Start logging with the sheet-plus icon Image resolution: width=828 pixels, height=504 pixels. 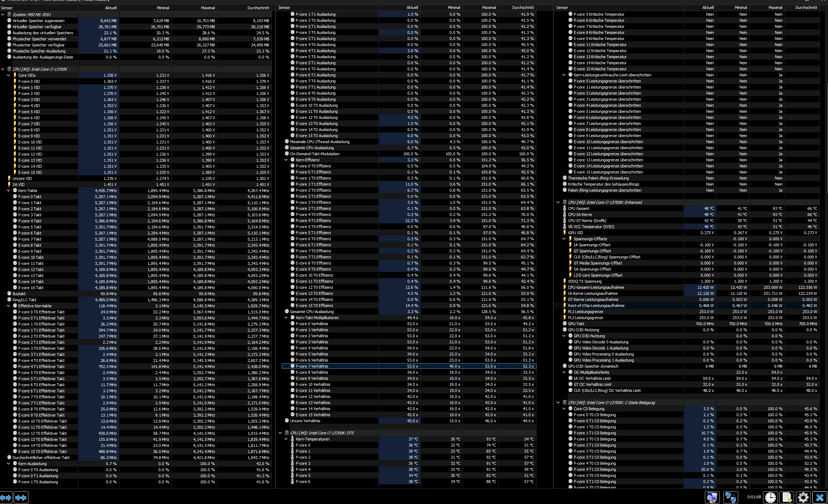[x=787, y=497]
